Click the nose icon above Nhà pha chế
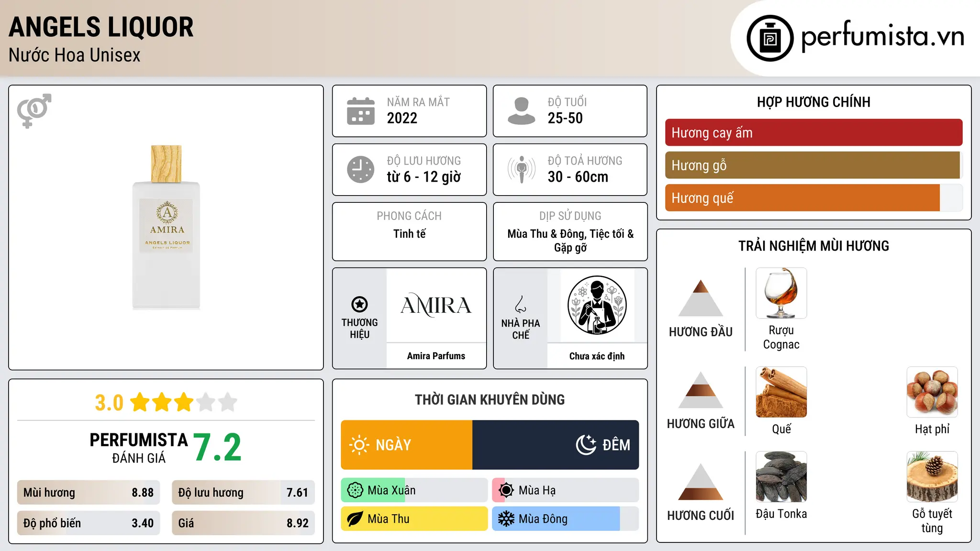The image size is (980, 551). point(521,304)
